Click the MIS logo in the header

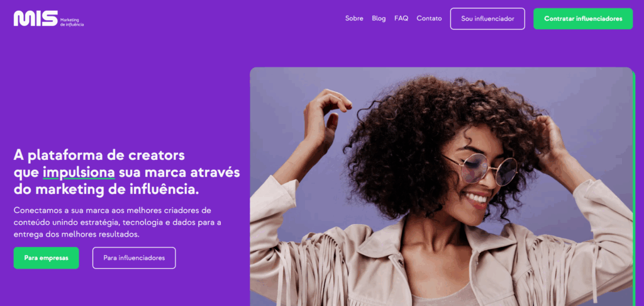click(x=36, y=18)
